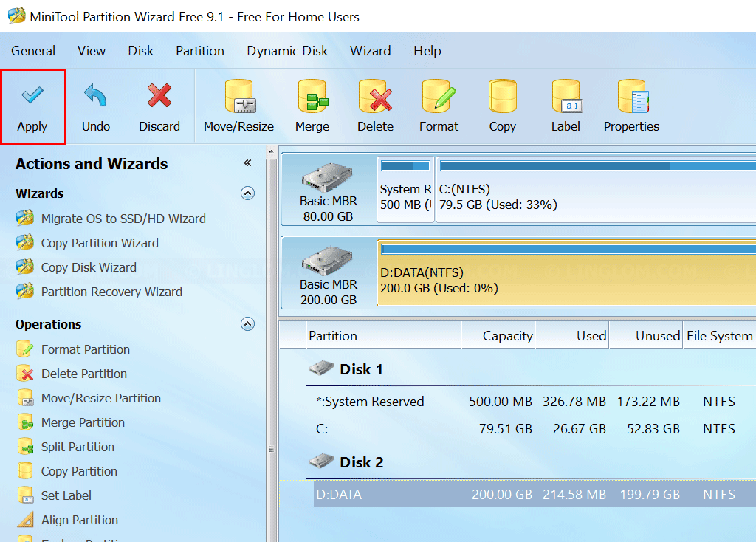Select the 200.00 GB Basic MBR disk icon
This screenshot has height=542, width=756.
tap(328, 261)
